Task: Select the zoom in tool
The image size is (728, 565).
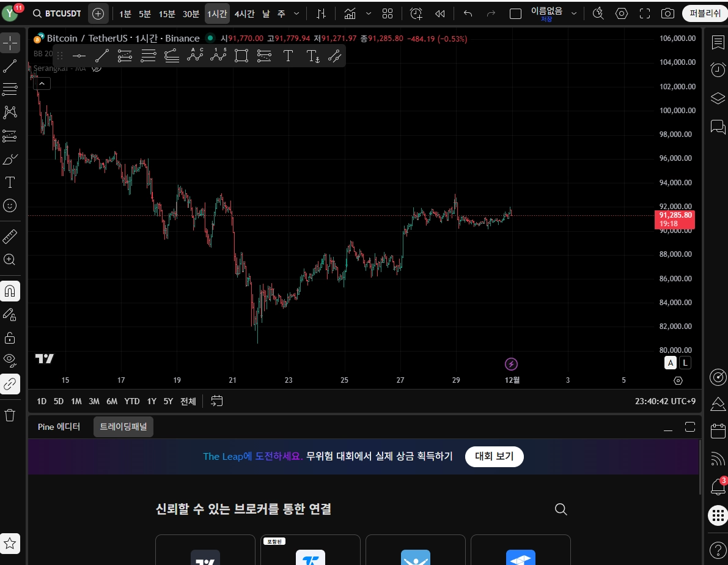Action: coord(10,259)
